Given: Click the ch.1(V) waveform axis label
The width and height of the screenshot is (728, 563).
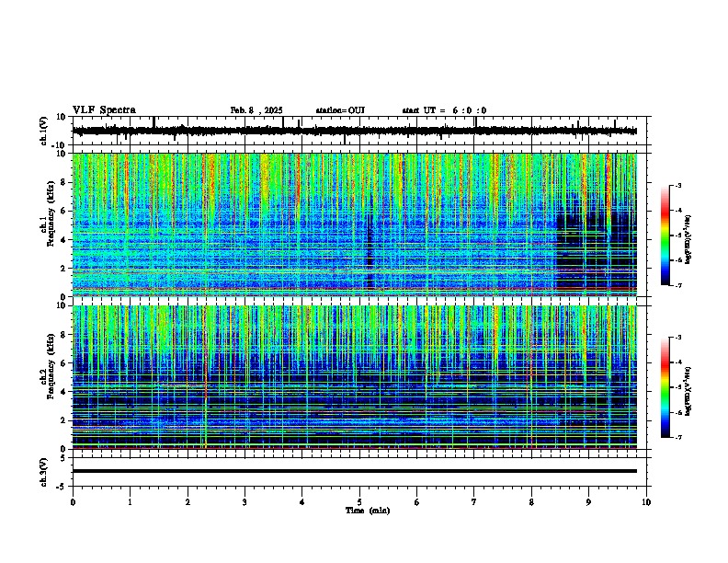Looking at the screenshot, I should [x=44, y=131].
